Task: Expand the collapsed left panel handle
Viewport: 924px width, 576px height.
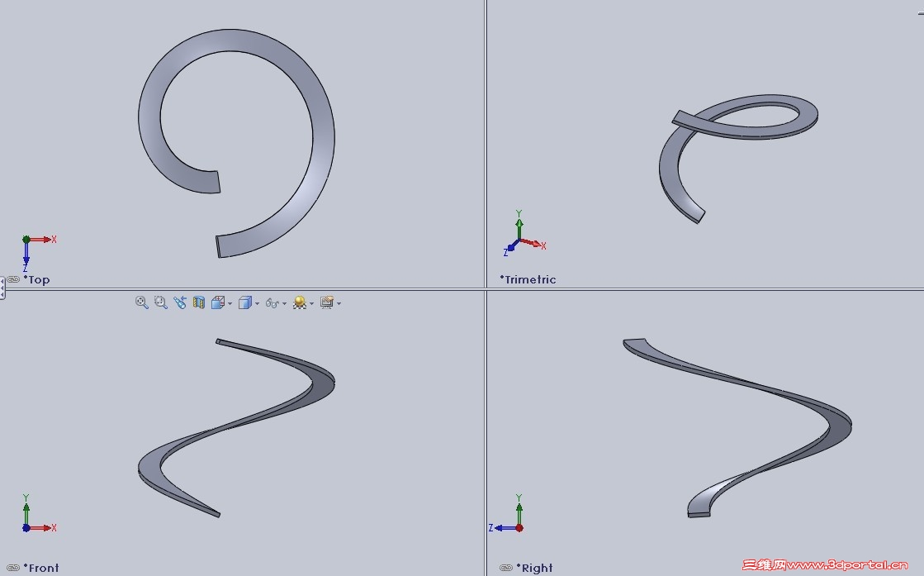Action: (x=2, y=288)
